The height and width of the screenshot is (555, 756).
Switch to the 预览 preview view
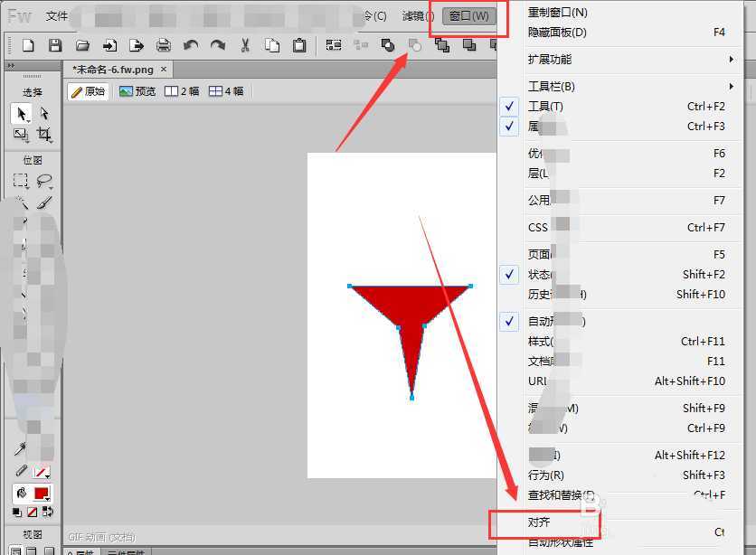click(x=137, y=91)
